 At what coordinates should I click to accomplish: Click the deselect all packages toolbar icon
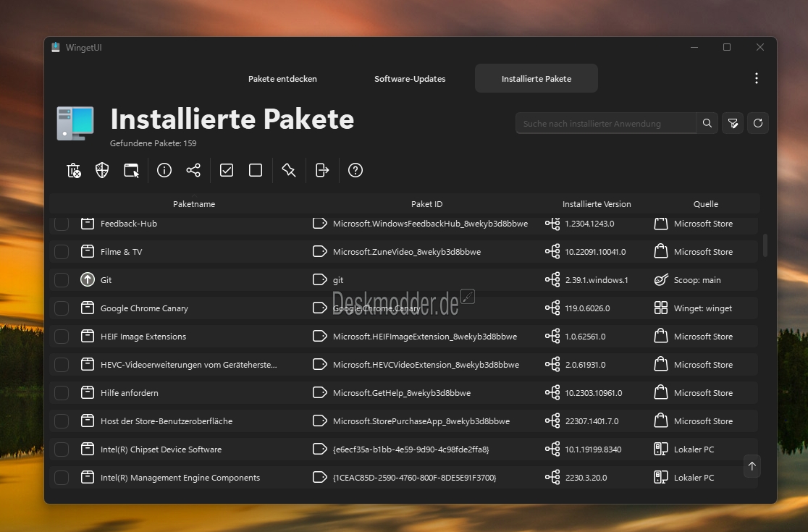pyautogui.click(x=256, y=170)
